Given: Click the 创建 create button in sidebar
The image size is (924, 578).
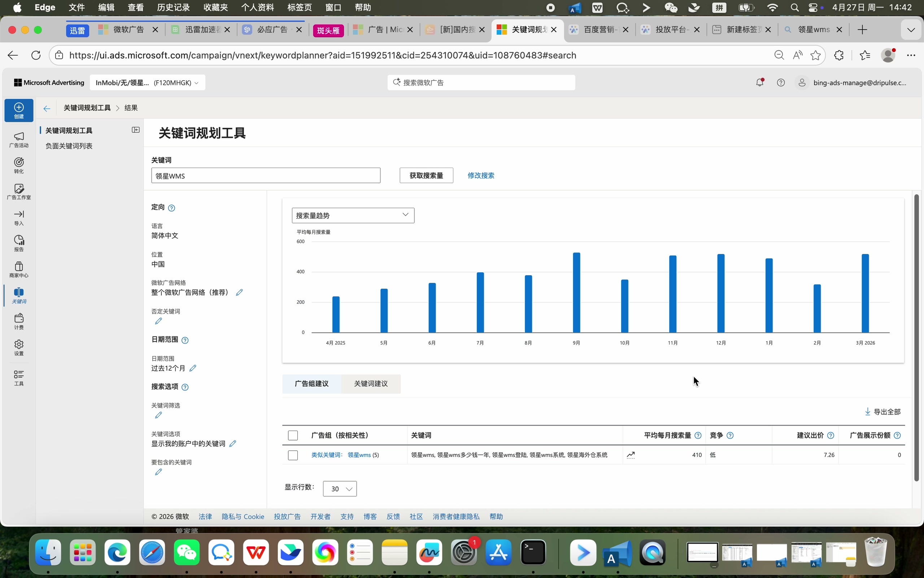Looking at the screenshot, I should pos(19,111).
